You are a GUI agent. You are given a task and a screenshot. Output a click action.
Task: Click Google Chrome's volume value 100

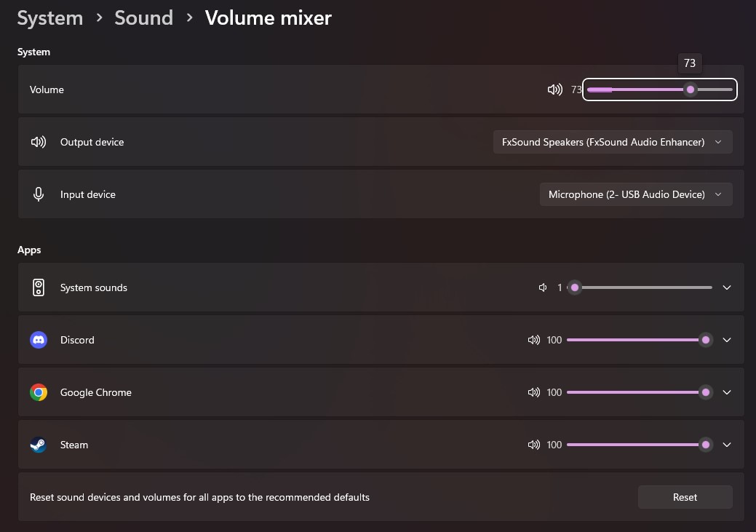tap(554, 392)
